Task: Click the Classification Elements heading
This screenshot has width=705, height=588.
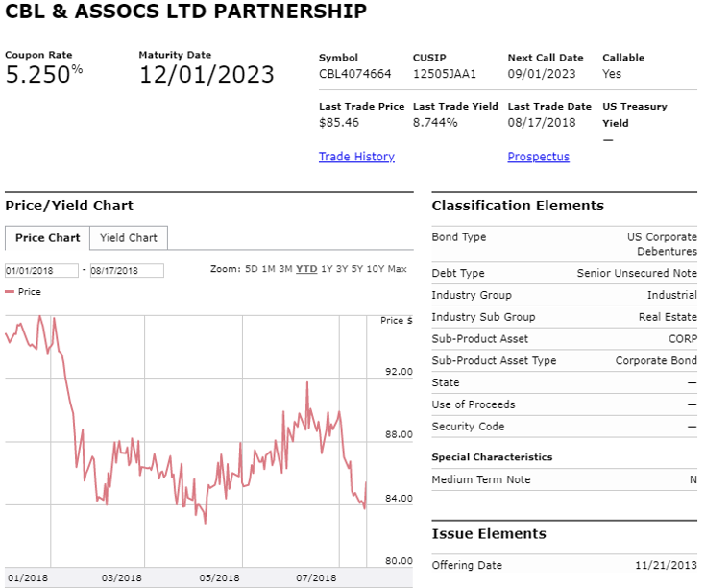Action: [518, 206]
